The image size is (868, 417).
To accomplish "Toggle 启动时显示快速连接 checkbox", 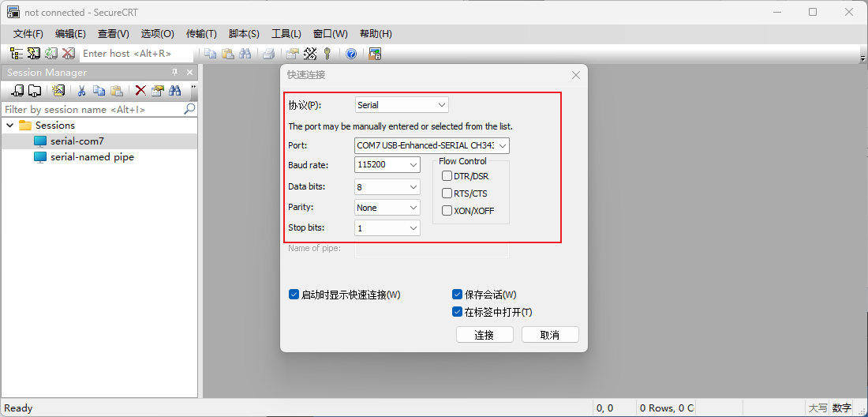I will [x=294, y=295].
